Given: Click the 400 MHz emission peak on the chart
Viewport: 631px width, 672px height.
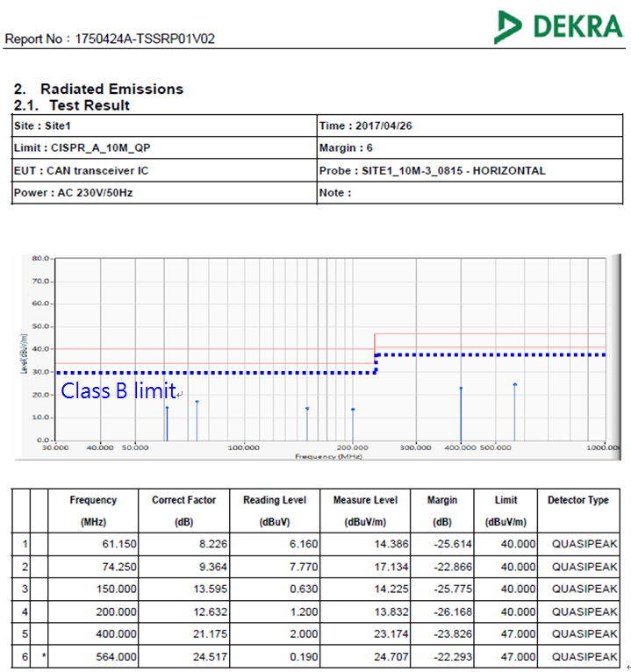Looking at the screenshot, I should (461, 389).
